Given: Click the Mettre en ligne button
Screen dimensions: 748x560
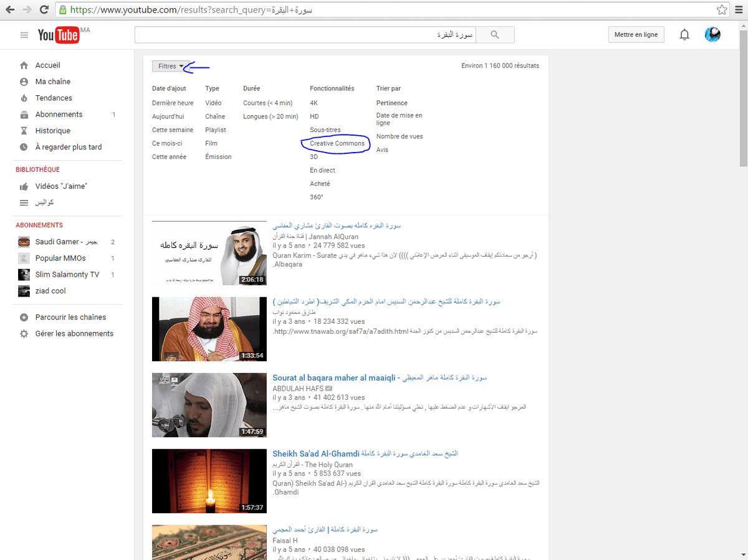Looking at the screenshot, I should point(636,35).
